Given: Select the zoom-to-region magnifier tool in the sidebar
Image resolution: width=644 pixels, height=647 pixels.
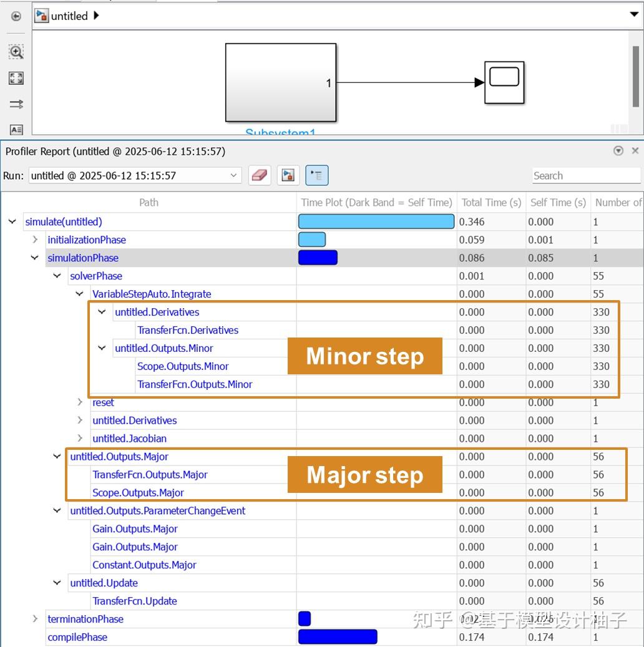Looking at the screenshot, I should 16,52.
